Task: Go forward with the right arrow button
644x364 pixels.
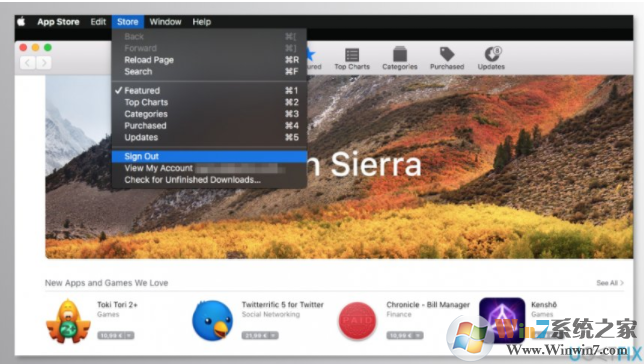Action: point(44,63)
